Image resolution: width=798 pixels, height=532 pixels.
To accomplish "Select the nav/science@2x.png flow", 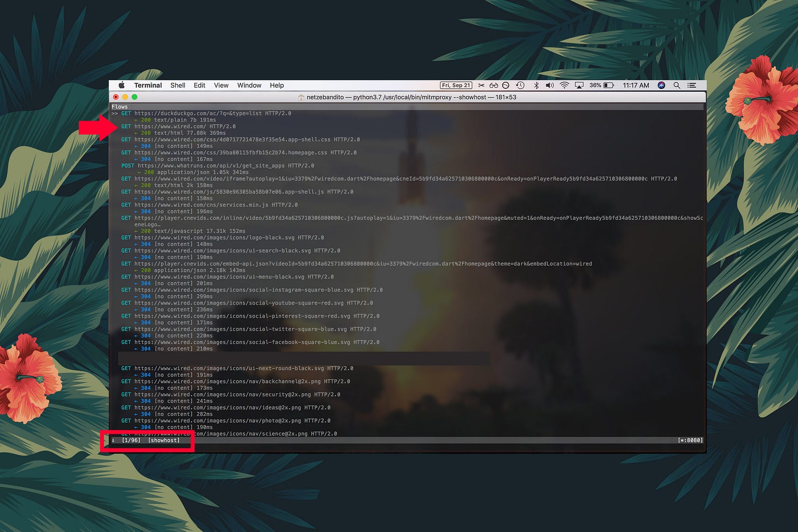I will [229, 434].
